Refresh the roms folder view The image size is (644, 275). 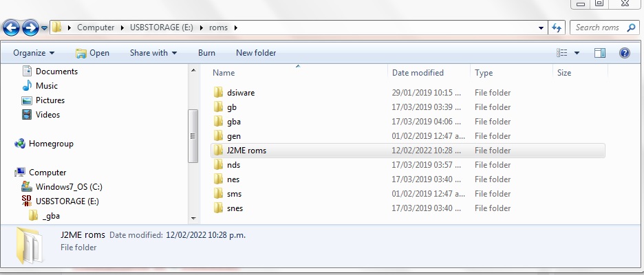tap(557, 27)
